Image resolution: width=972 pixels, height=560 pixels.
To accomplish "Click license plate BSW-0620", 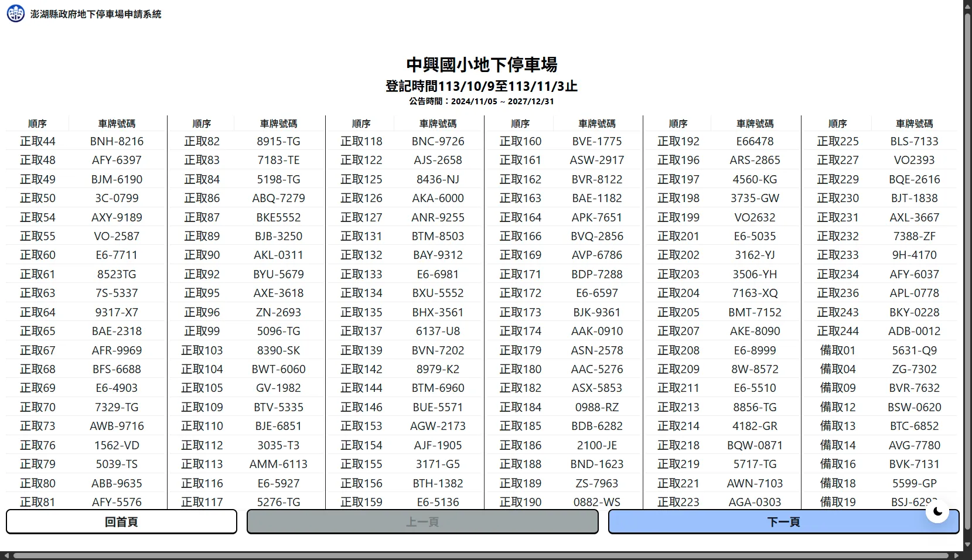I will coord(914,407).
